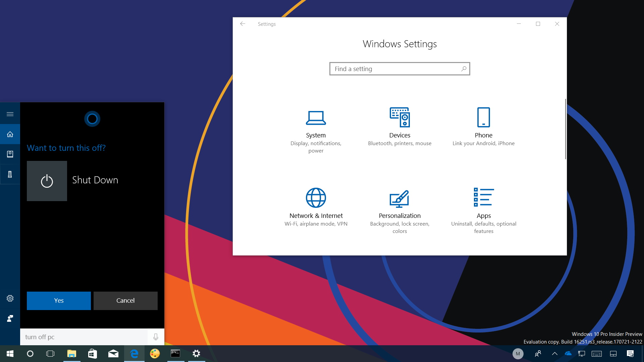Go to Cortana Home tab
This screenshot has width=644, height=362.
10,134
